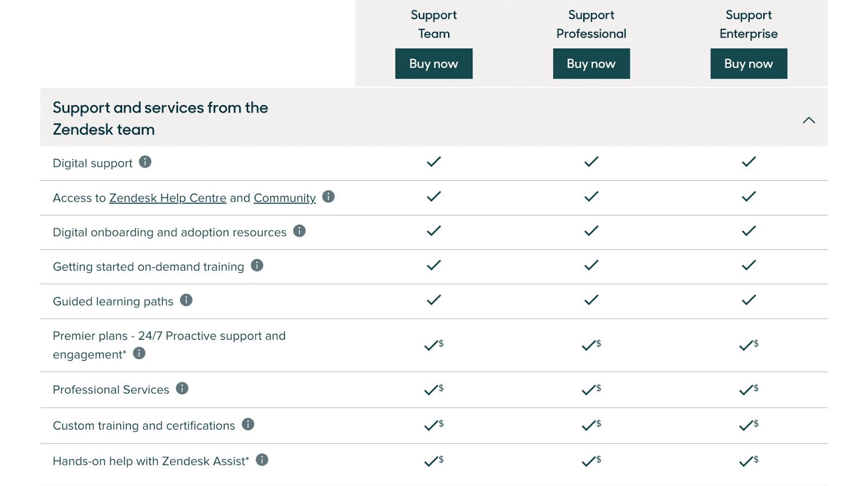Click Buy now under Support Enterprise
The height and width of the screenshot is (486, 868).
(749, 63)
